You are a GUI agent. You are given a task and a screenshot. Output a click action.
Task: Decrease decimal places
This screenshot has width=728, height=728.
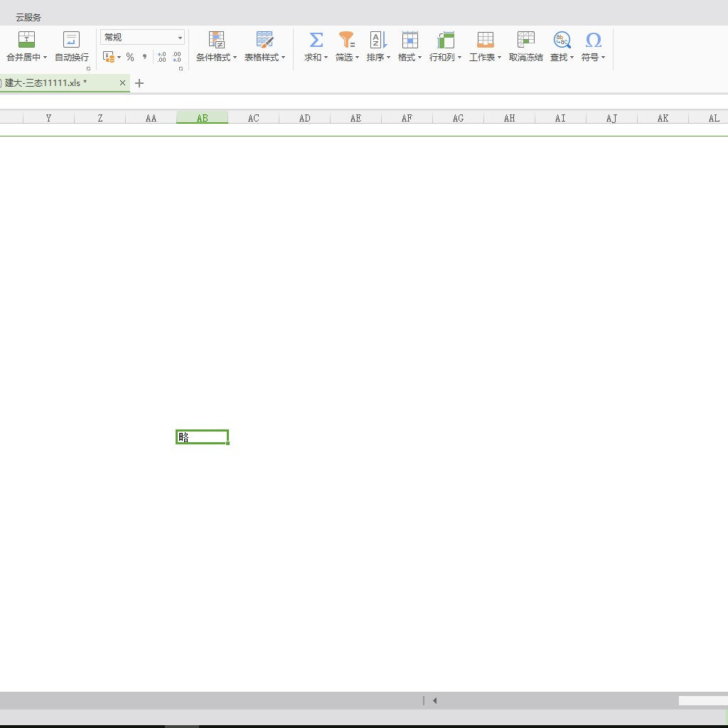pos(176,58)
